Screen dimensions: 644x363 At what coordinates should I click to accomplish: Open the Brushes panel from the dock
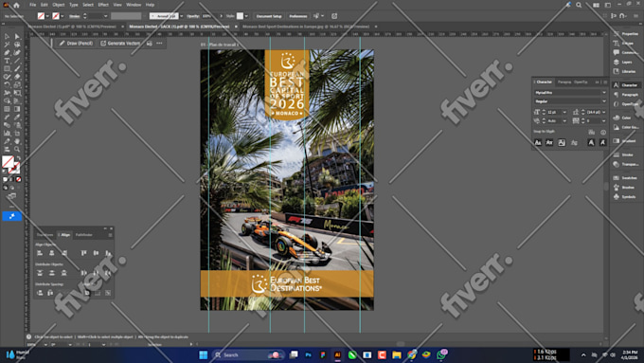pos(624,188)
